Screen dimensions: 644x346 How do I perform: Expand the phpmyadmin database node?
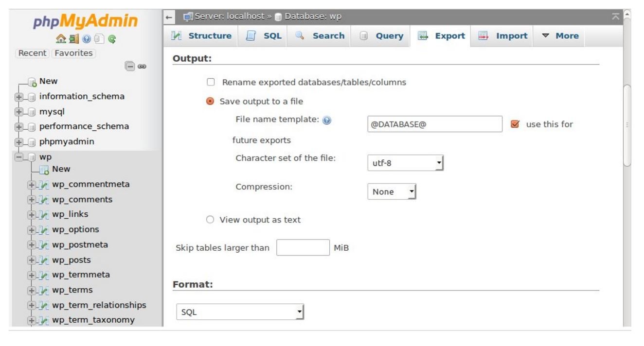18,142
